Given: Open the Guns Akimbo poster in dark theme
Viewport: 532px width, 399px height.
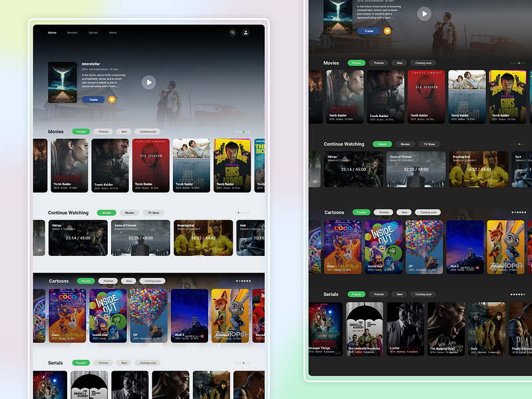Looking at the screenshot, I should click(x=507, y=96).
